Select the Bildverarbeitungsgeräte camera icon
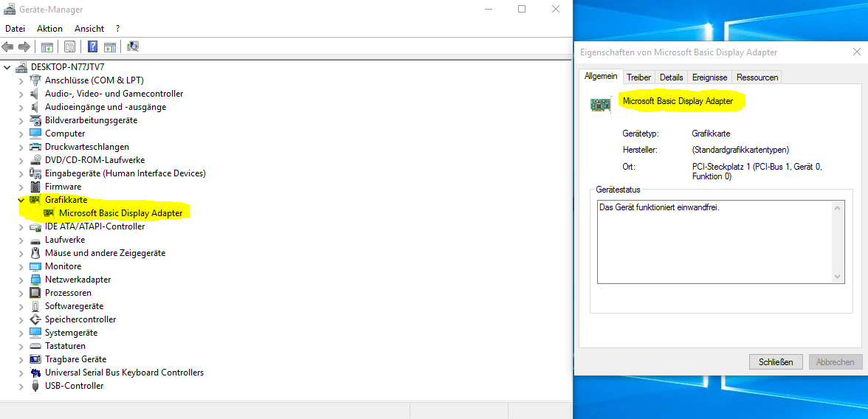The image size is (868, 419). (x=35, y=120)
